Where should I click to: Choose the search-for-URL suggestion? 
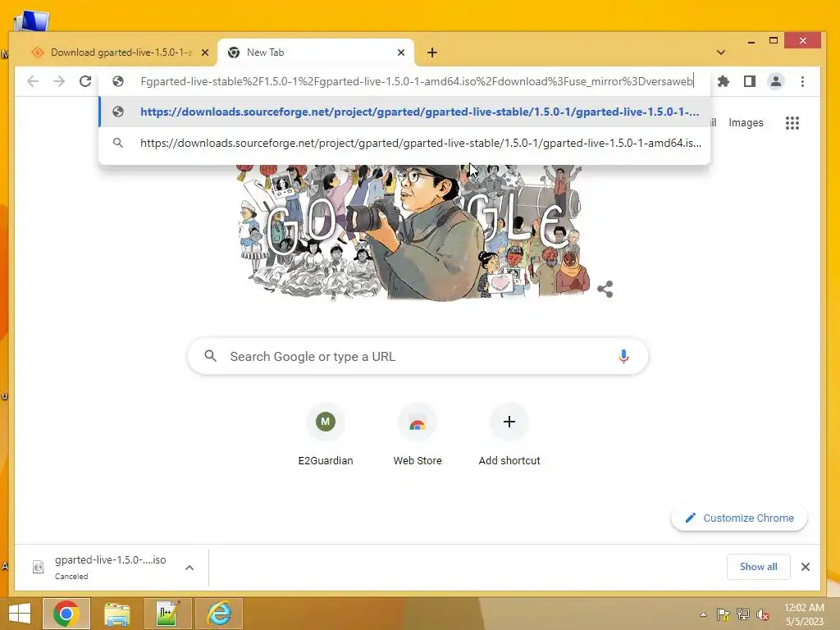click(x=404, y=143)
